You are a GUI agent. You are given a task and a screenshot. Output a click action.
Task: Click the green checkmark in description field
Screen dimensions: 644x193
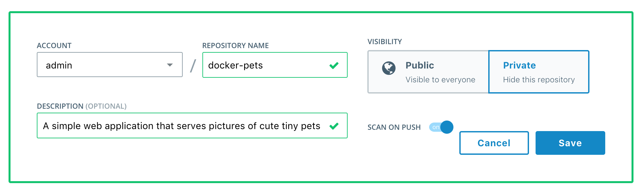334,126
